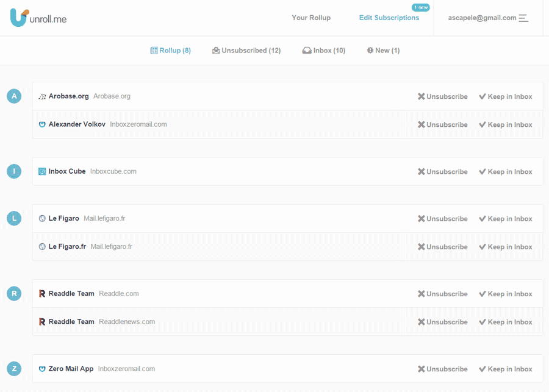
Task: Click the '1 new' badge above Edit Subscriptions
Action: coord(420,7)
